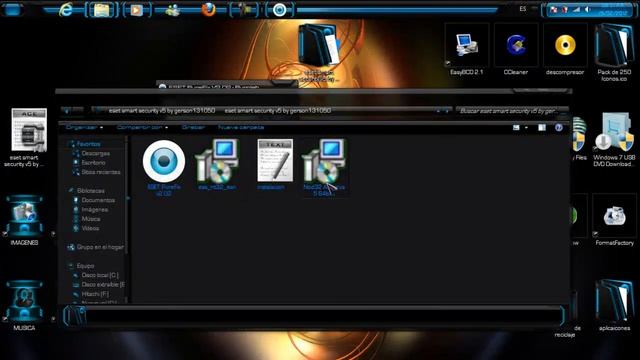Open the network signal tray icon
Screen dimensions: 640x360
(576, 9)
